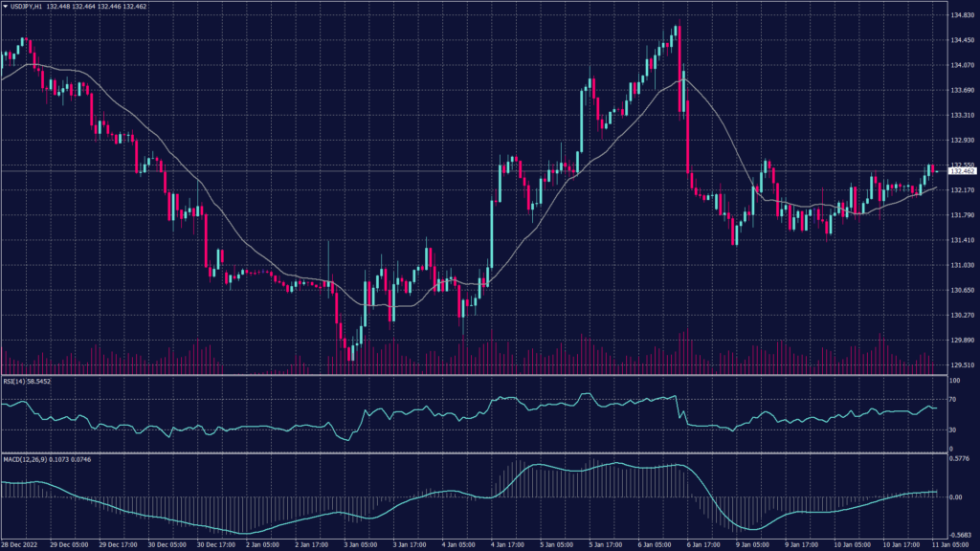Click the 28 Dec 2022 date label
The height and width of the screenshot is (551, 980).
click(x=20, y=544)
